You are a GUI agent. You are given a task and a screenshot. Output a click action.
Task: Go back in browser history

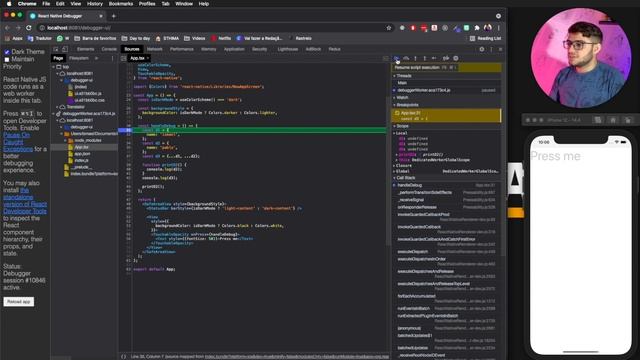click(7, 28)
